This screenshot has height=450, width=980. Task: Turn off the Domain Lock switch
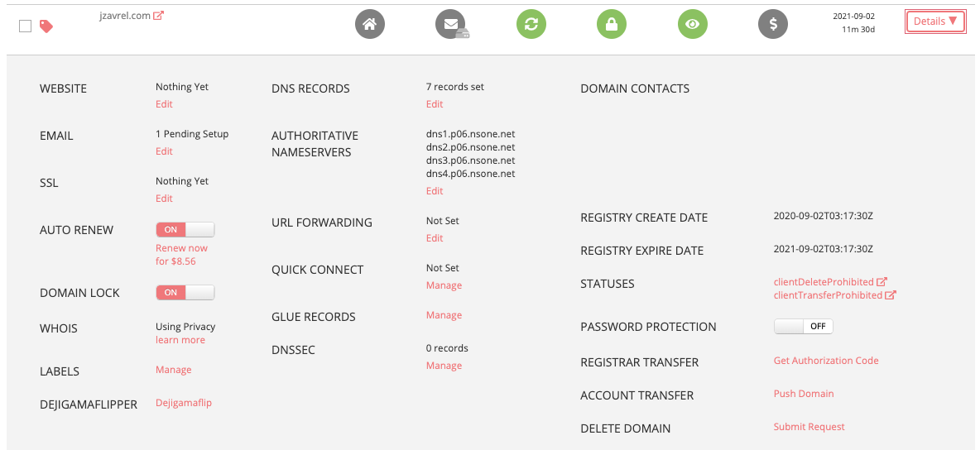(x=185, y=292)
